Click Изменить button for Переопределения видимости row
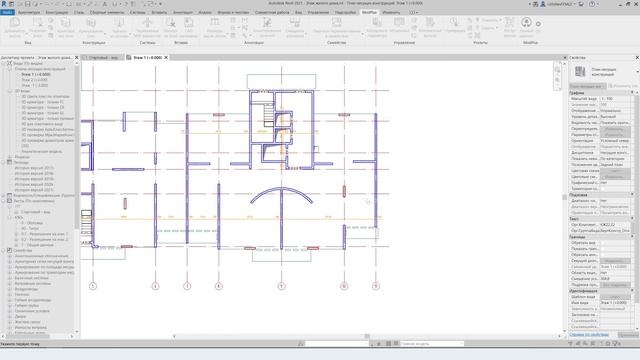 [615, 129]
